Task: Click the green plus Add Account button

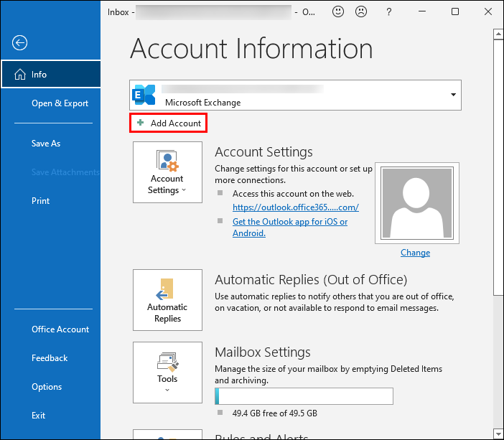Action: point(169,123)
